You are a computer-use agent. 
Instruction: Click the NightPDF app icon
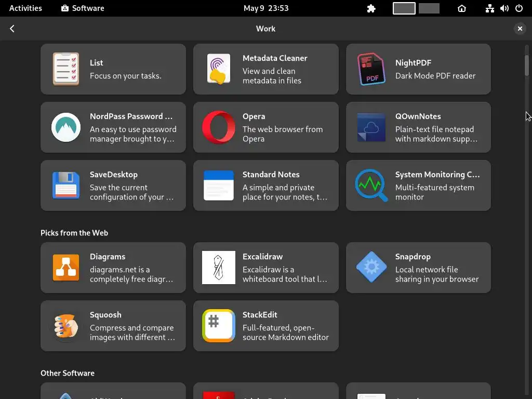[371, 69]
